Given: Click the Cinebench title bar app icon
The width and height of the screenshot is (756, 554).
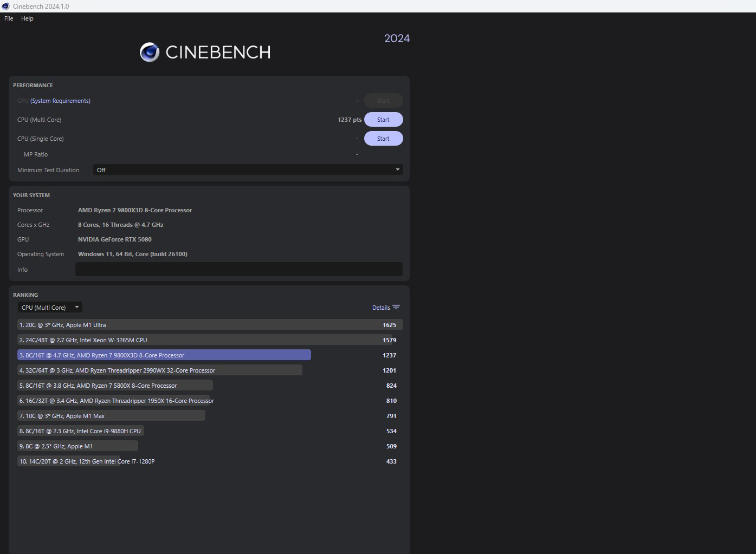Looking at the screenshot, I should pos(6,6).
